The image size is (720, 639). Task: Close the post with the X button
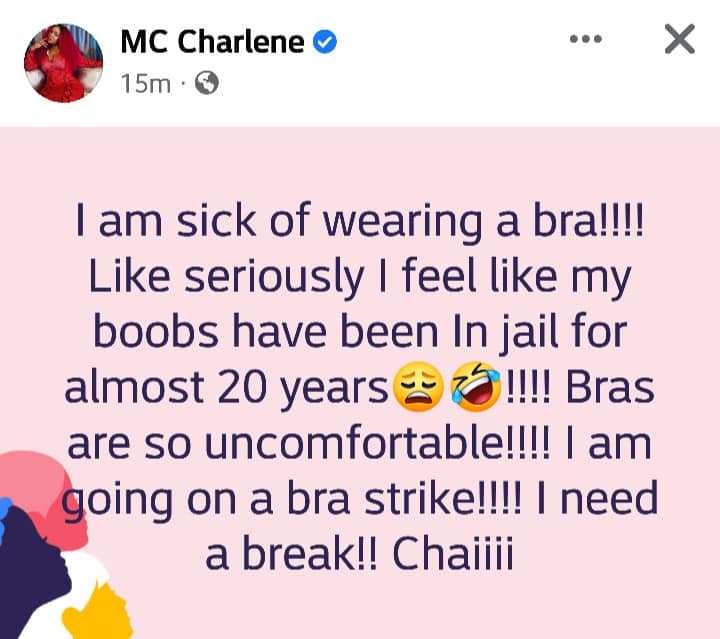pos(680,39)
